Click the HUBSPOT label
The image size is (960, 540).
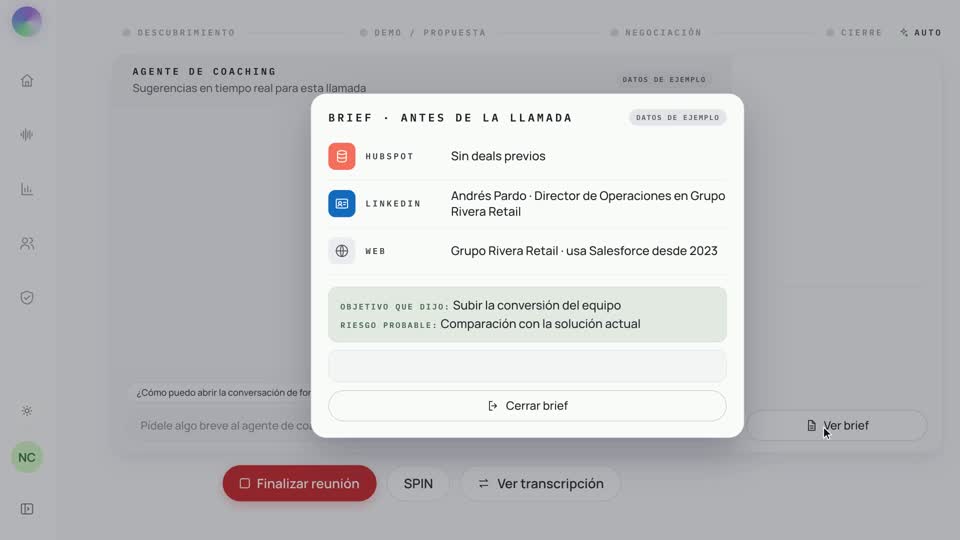click(x=389, y=156)
